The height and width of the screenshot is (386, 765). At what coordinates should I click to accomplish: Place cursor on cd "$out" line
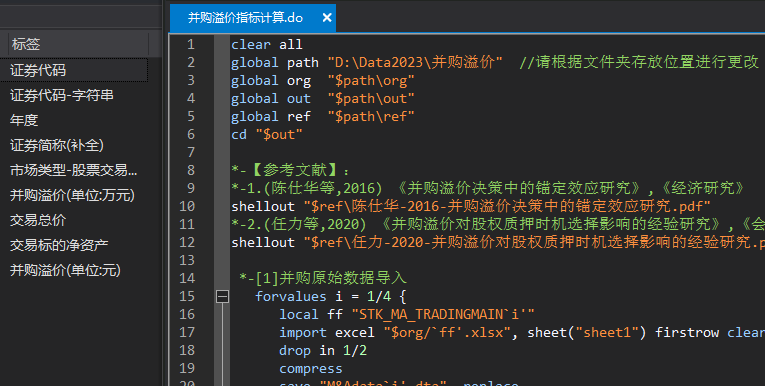click(266, 134)
